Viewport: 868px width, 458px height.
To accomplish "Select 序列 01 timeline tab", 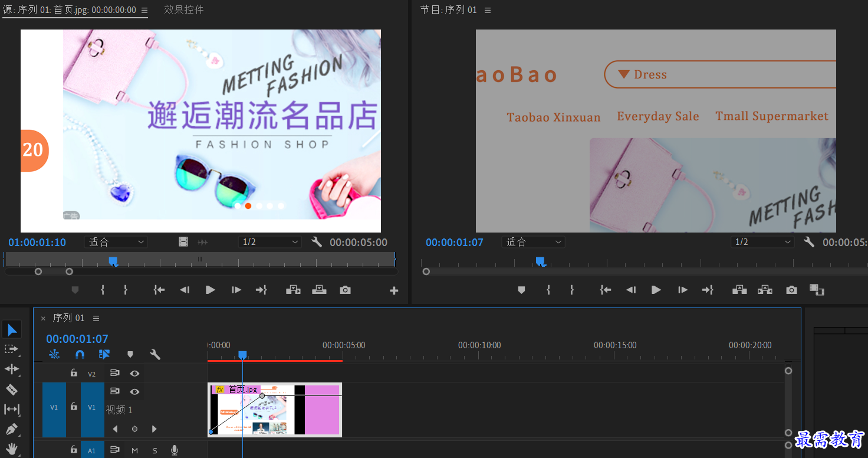I will [x=68, y=318].
